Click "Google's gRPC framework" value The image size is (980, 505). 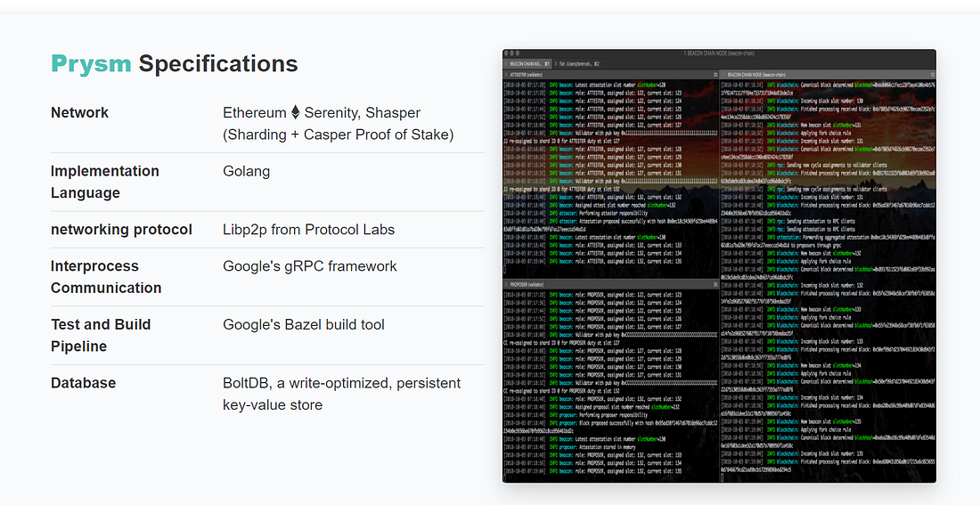[x=309, y=266]
